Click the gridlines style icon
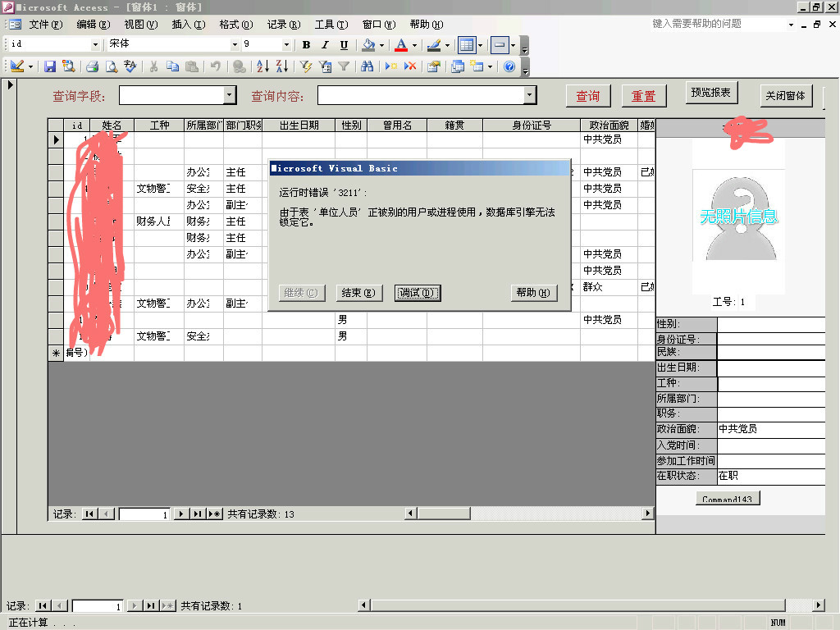840x630 pixels. coord(467,45)
